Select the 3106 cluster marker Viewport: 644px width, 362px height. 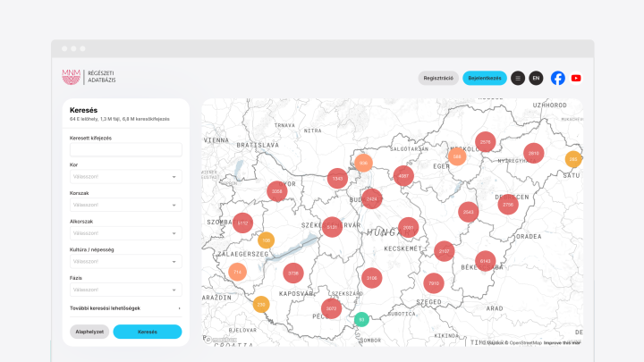372,278
